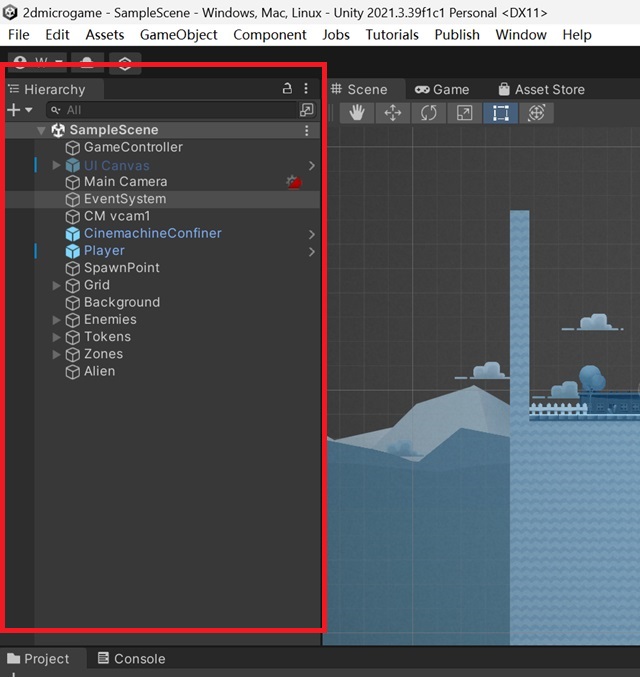Open the Component menu
This screenshot has width=640, height=677.
(x=270, y=35)
